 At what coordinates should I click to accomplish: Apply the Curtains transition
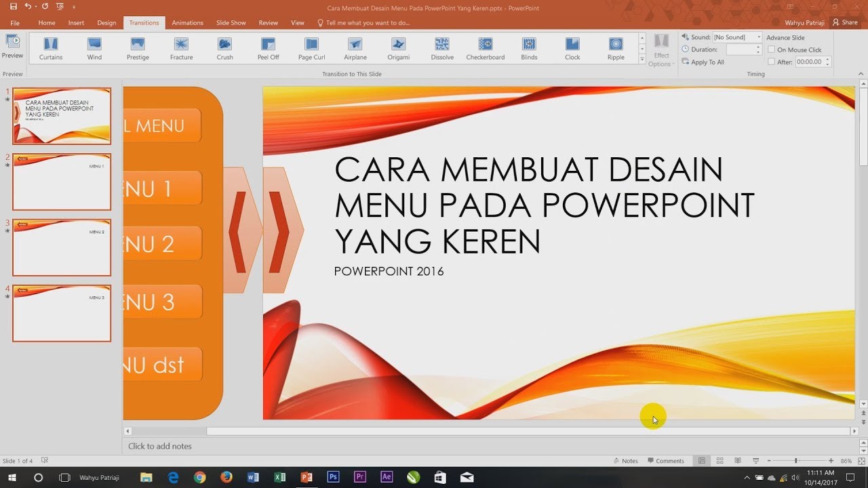pyautogui.click(x=50, y=47)
